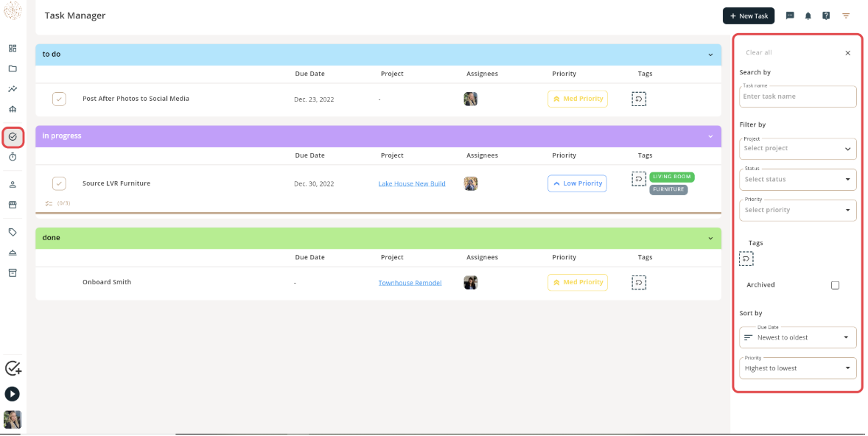Open the chat messages icon in header
868x436 pixels.
(790, 16)
